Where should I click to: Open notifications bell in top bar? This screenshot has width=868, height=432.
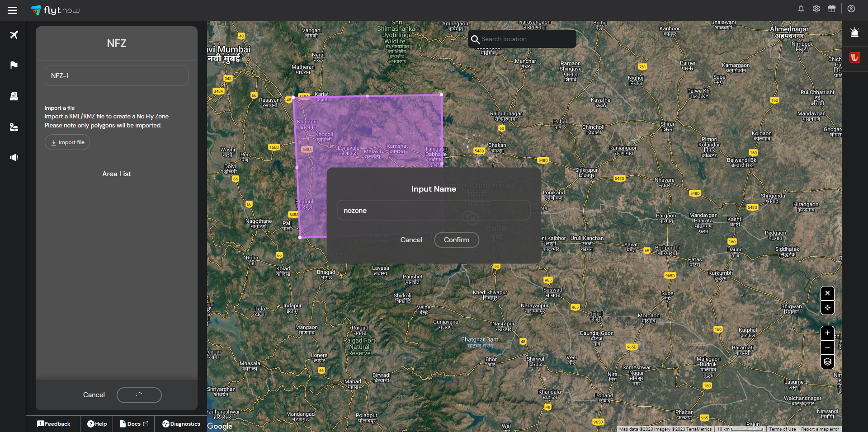[801, 9]
